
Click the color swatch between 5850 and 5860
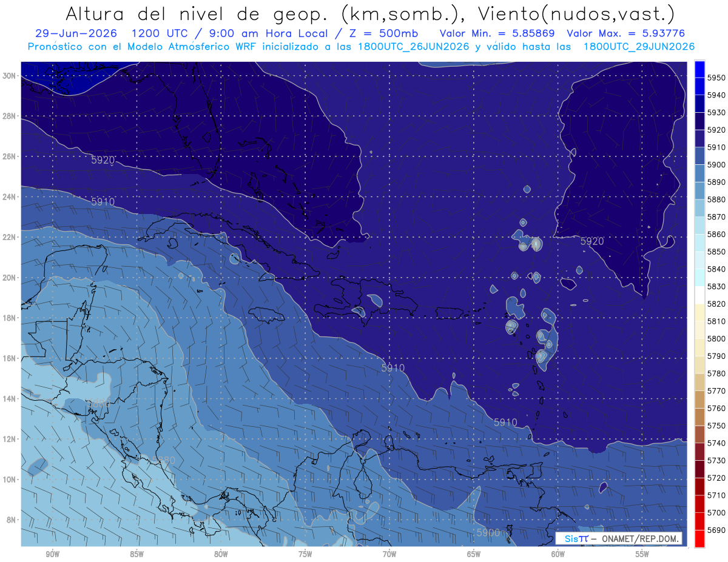(699, 243)
